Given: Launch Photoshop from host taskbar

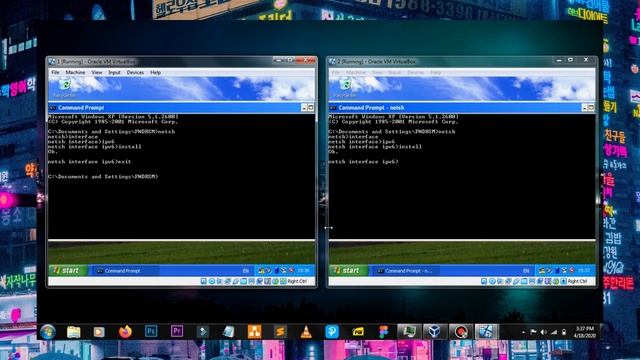Looking at the screenshot, I should tap(151, 331).
